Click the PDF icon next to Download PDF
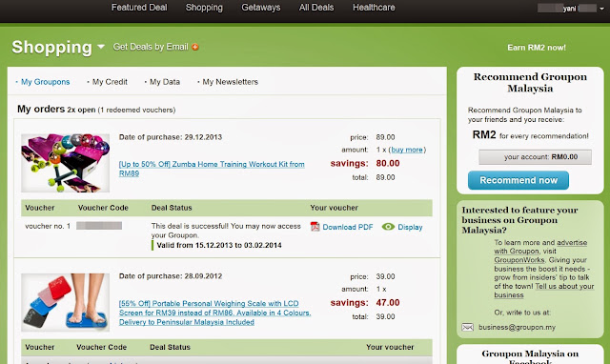This screenshot has height=364, width=610. point(315,227)
